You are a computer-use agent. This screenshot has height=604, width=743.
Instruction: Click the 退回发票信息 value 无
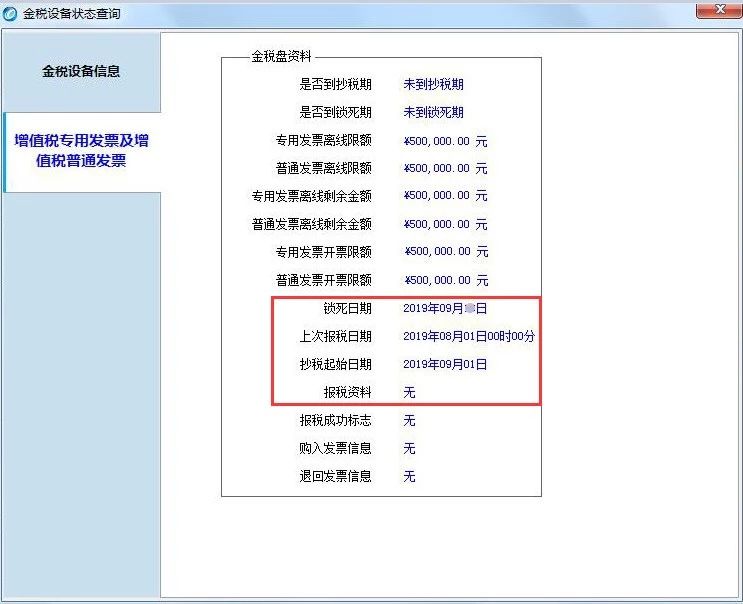point(409,477)
